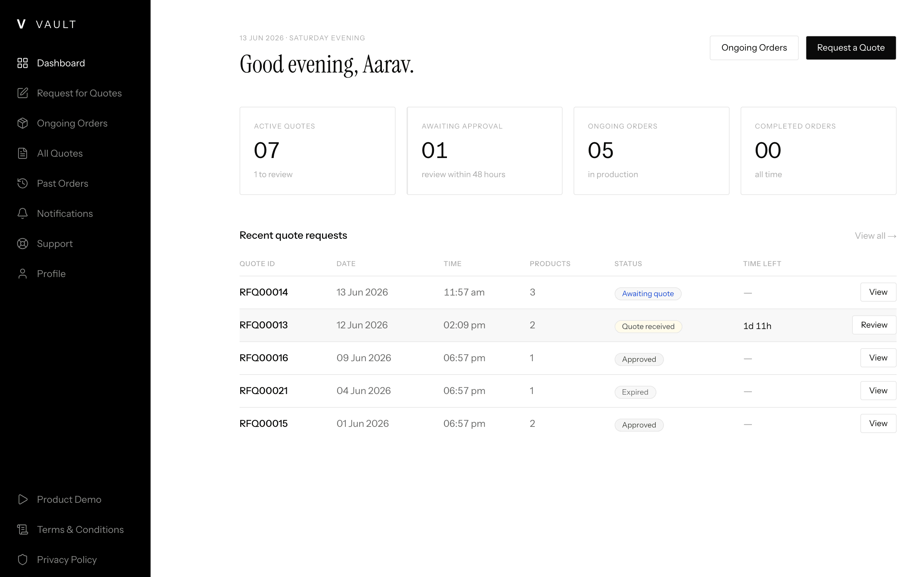
Task: Click the Privacy Policy shield icon
Action: pyautogui.click(x=23, y=560)
